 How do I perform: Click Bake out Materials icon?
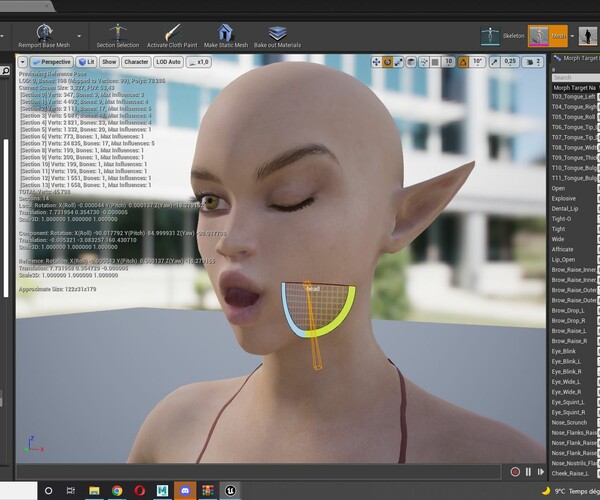pyautogui.click(x=277, y=33)
